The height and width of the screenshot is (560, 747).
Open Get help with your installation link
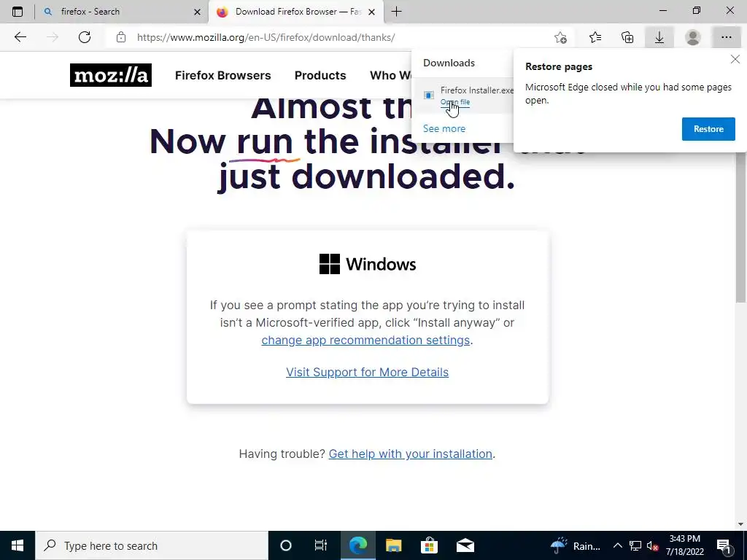click(x=410, y=454)
